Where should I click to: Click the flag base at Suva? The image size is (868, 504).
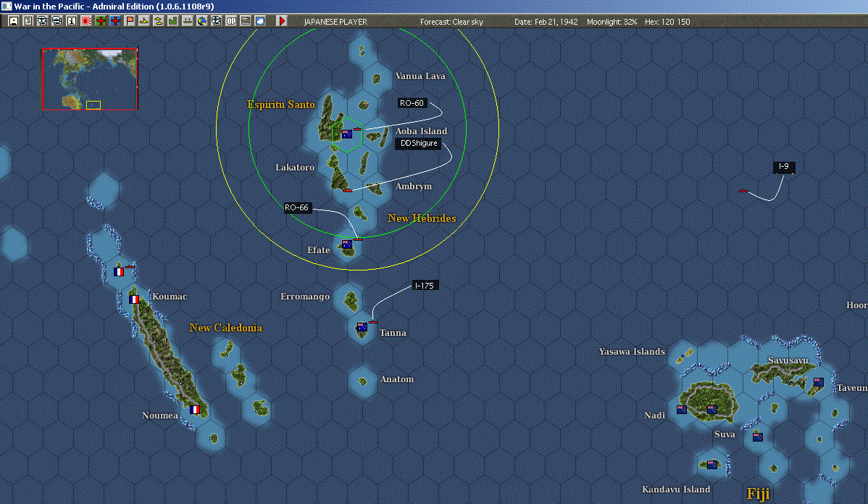(x=712, y=410)
